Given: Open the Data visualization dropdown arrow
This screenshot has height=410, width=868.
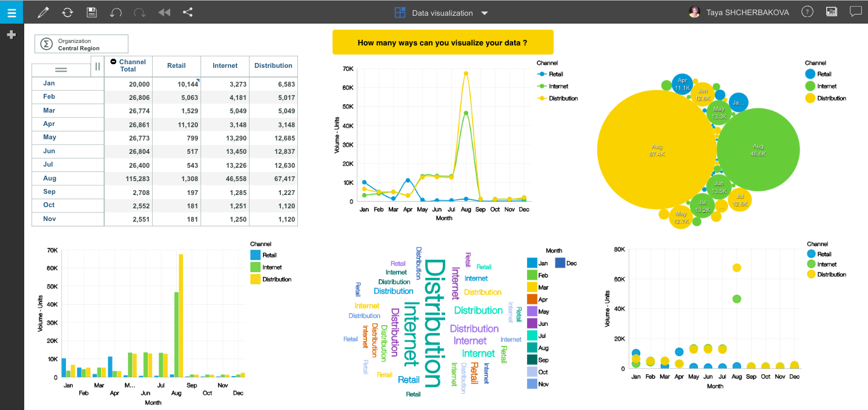Looking at the screenshot, I should (x=484, y=13).
